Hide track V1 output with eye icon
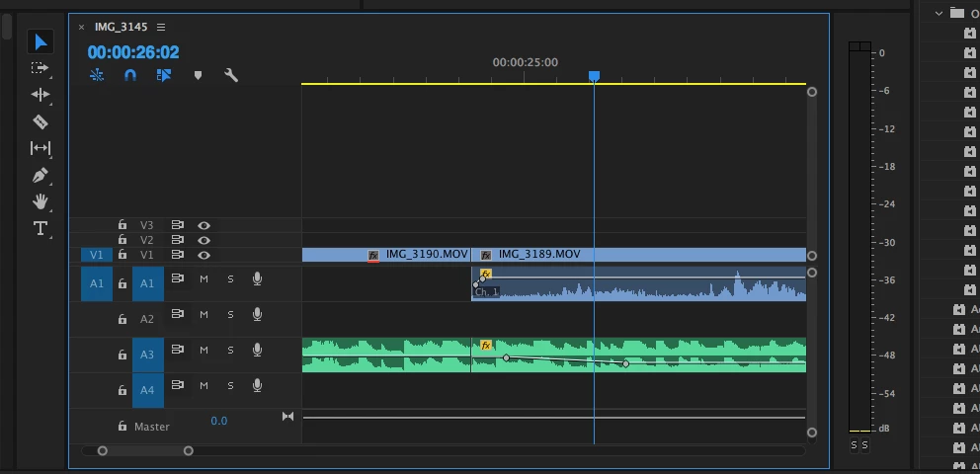 pyautogui.click(x=204, y=255)
